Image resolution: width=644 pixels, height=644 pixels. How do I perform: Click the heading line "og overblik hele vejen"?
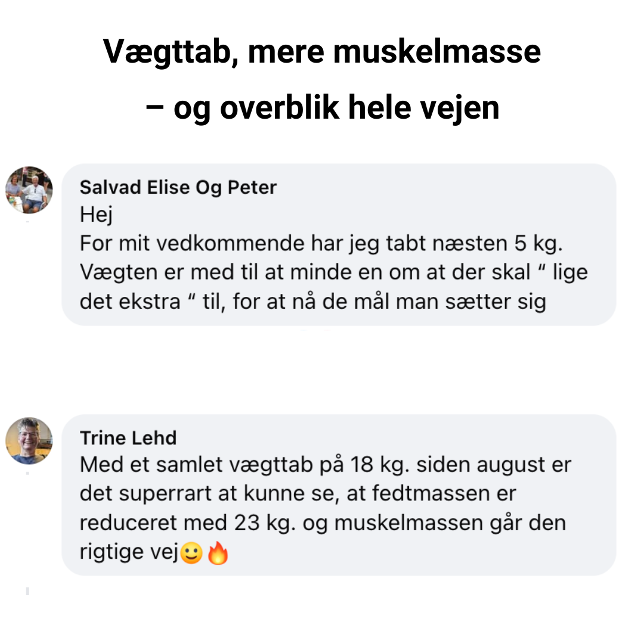(336, 108)
